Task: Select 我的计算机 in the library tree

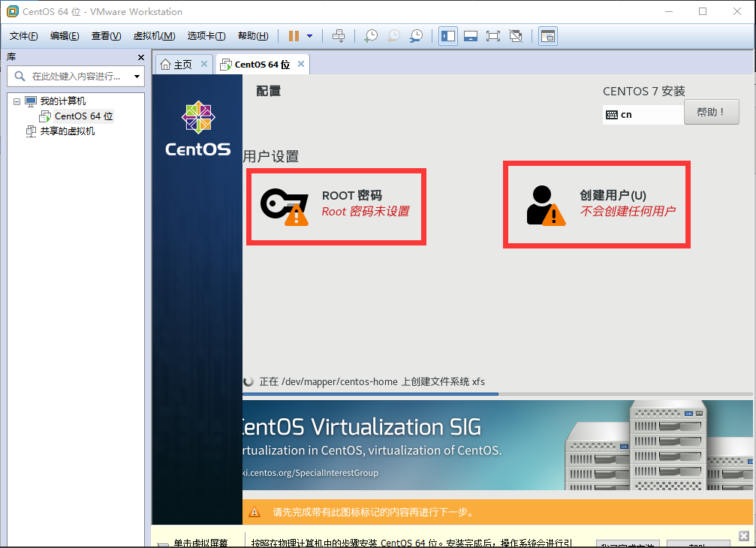Action: click(62, 101)
